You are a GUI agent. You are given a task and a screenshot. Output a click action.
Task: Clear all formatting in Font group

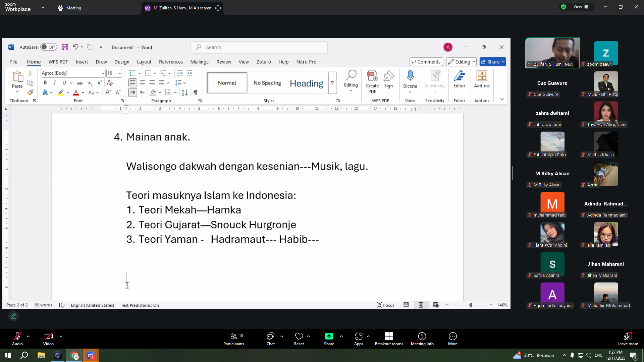(x=110, y=83)
